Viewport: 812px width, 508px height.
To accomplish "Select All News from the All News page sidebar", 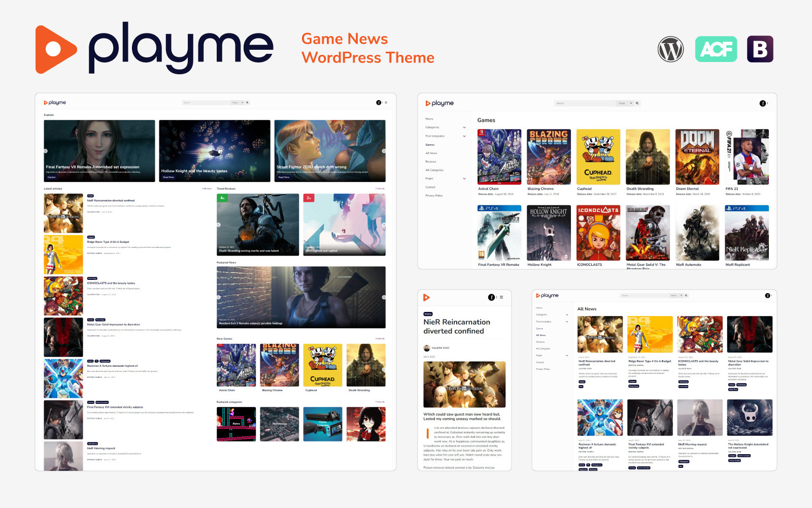I will coord(541,335).
